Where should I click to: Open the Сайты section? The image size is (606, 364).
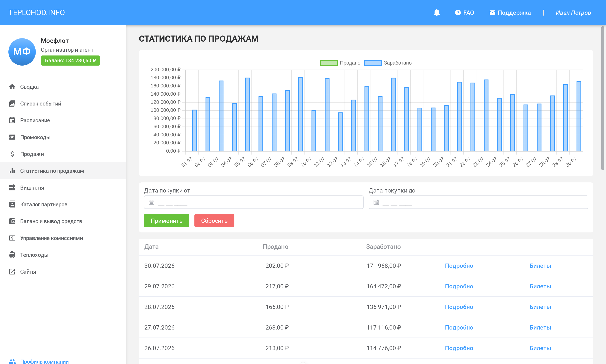(x=63, y=272)
